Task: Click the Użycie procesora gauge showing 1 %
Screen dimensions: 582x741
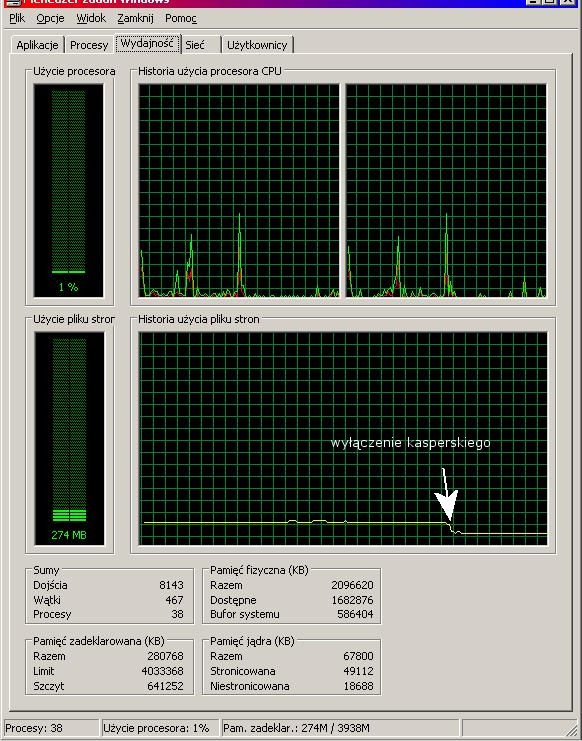Action: 68,190
